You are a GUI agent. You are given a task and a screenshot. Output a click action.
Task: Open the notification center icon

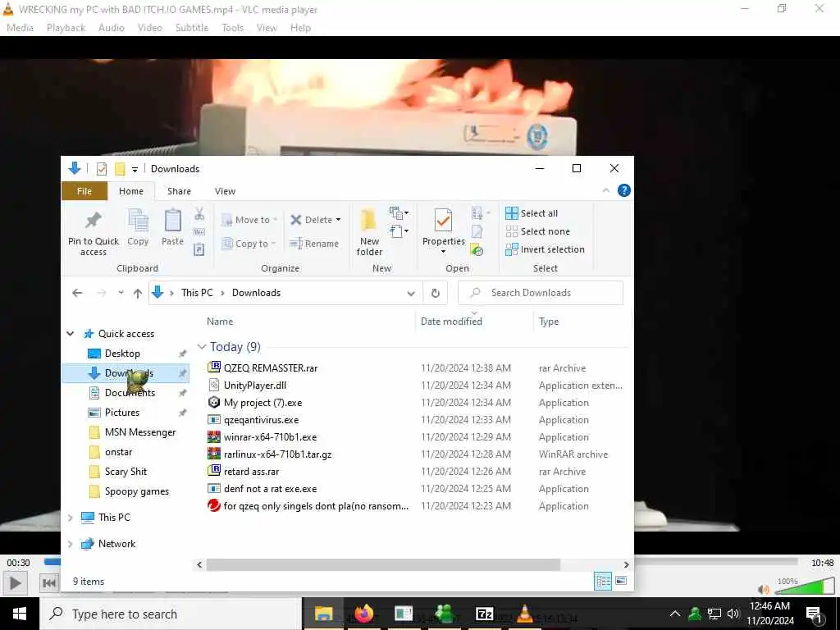(815, 614)
